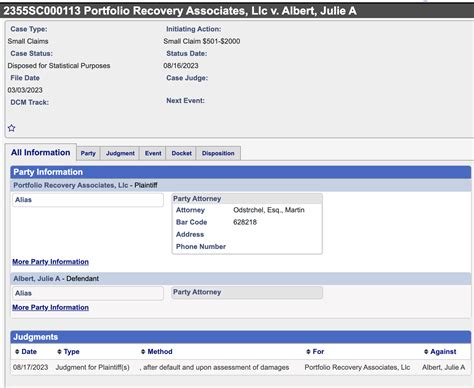Sort judgments by Type column arrows
This screenshot has height=388, width=474.
pos(59,352)
